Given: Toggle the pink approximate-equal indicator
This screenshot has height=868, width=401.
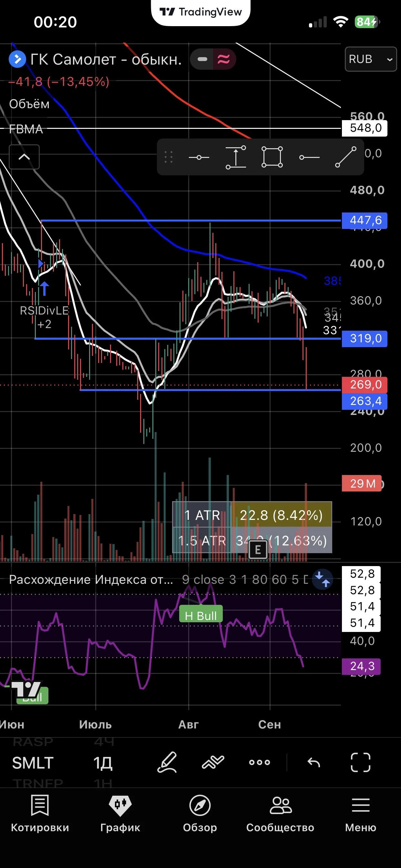Looking at the screenshot, I should pyautogui.click(x=224, y=59).
